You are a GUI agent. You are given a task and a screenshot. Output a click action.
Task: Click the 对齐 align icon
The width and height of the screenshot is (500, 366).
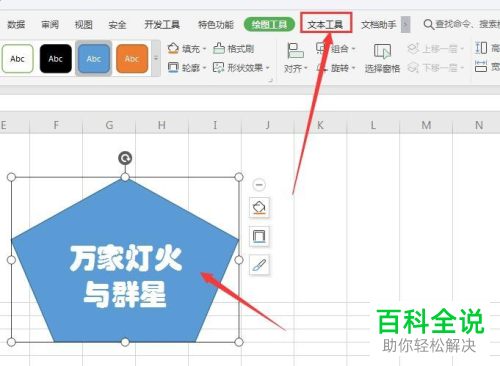click(x=295, y=51)
